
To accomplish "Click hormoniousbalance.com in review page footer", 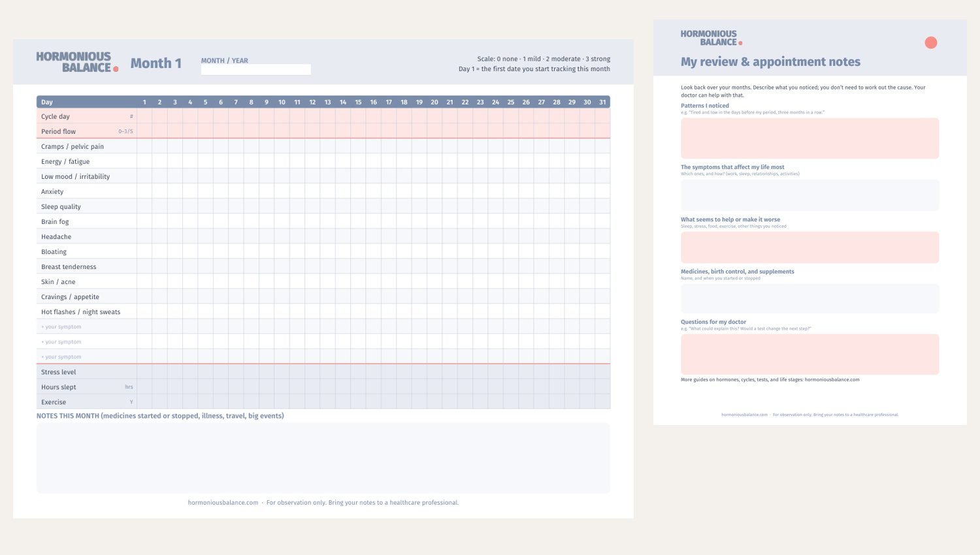I will [744, 415].
